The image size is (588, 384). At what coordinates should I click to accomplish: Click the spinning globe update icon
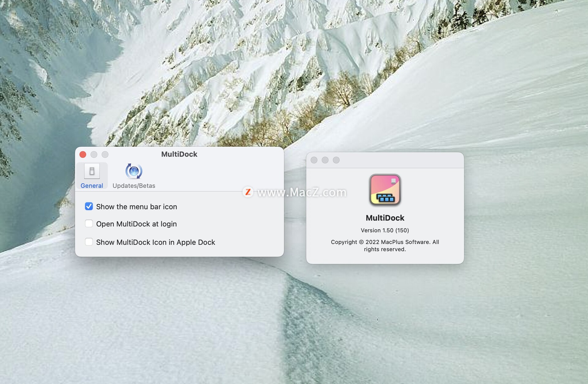click(134, 171)
